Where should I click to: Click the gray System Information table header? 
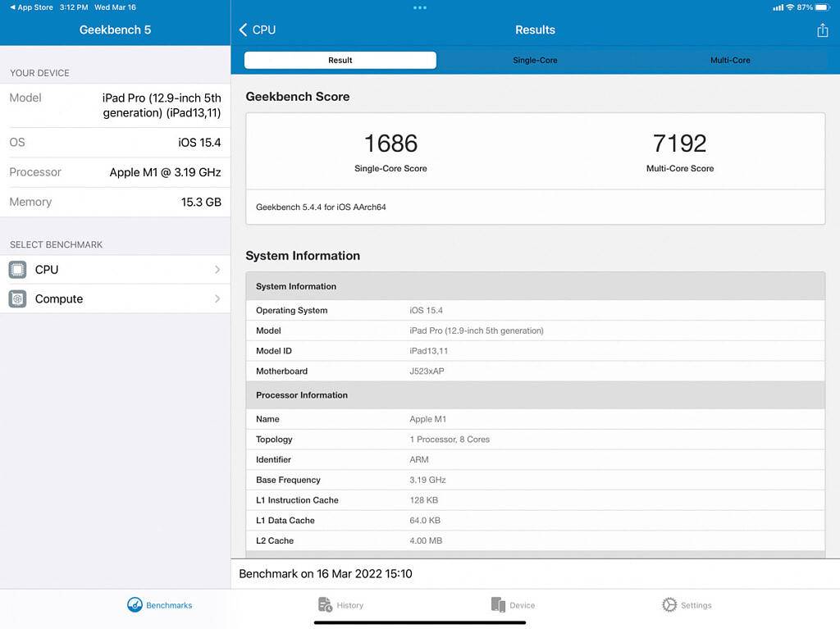(535, 286)
